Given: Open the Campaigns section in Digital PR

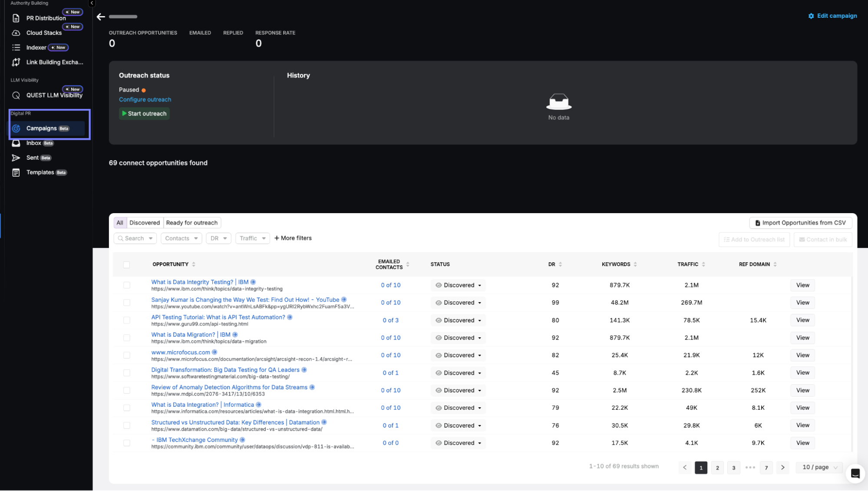Looking at the screenshot, I should click(x=42, y=128).
